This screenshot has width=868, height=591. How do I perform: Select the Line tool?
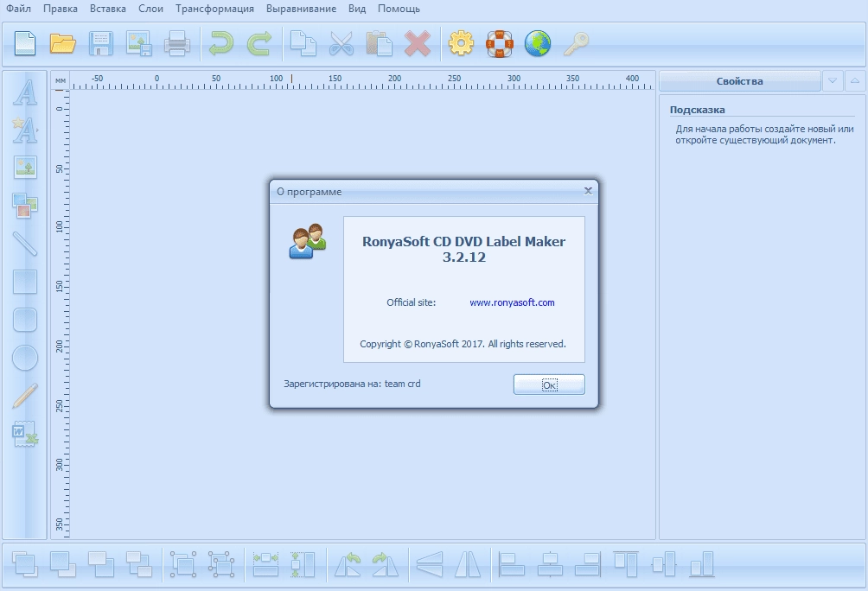coord(25,244)
